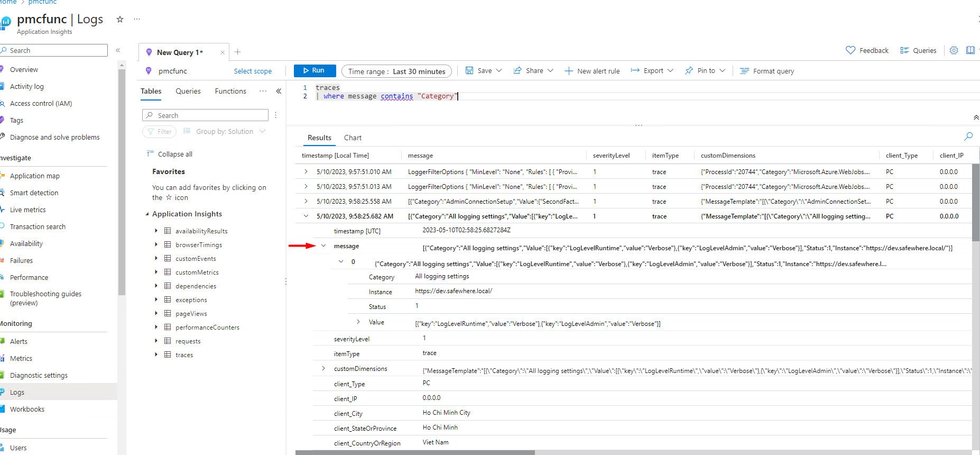
Task: Favorite pmcfunc Logs with the star icon
Action: pos(120,19)
